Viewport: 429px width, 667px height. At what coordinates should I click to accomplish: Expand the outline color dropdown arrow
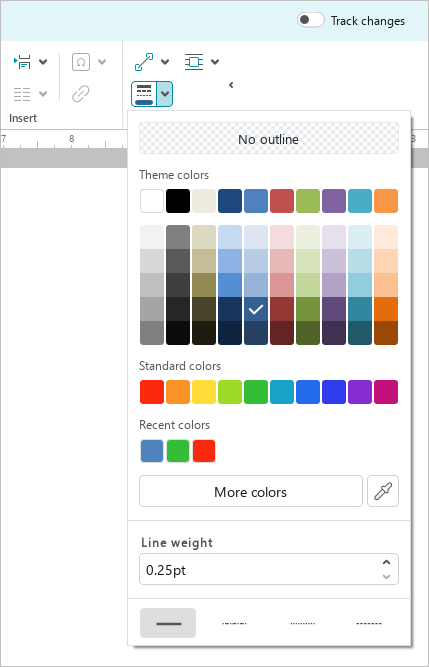pyautogui.click(x=165, y=94)
